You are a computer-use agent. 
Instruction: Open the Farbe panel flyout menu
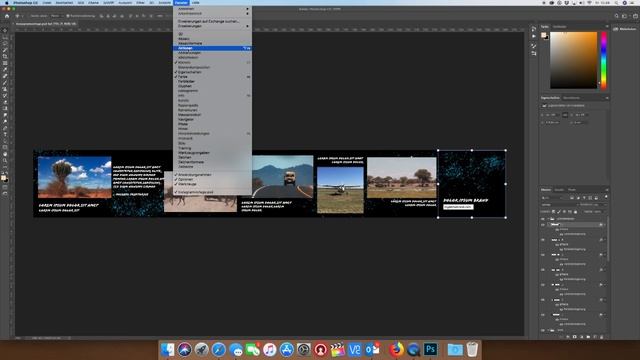607,27
